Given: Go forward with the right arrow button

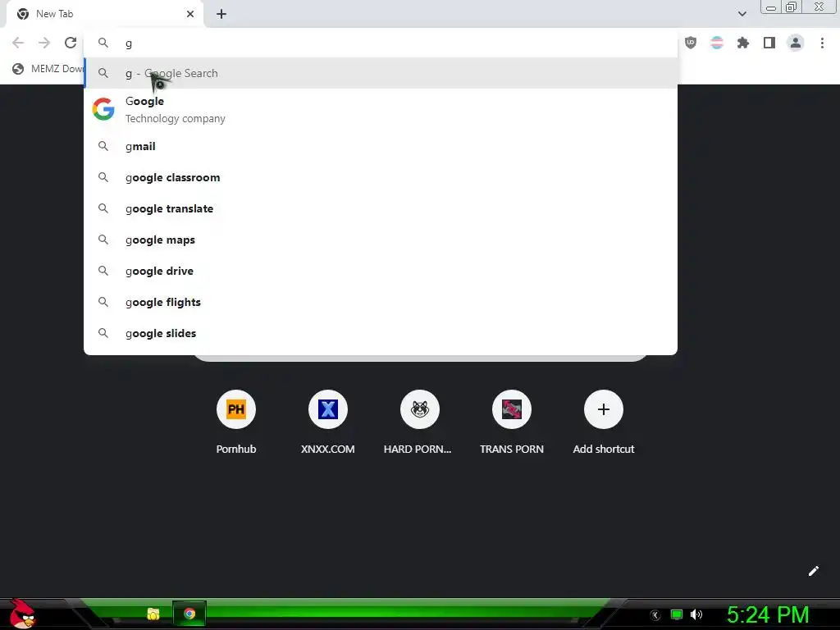Looking at the screenshot, I should pyautogui.click(x=44, y=43).
